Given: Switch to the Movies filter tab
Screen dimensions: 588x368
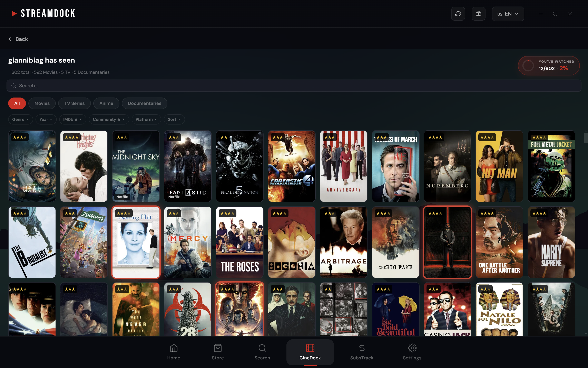Looking at the screenshot, I should [x=42, y=103].
